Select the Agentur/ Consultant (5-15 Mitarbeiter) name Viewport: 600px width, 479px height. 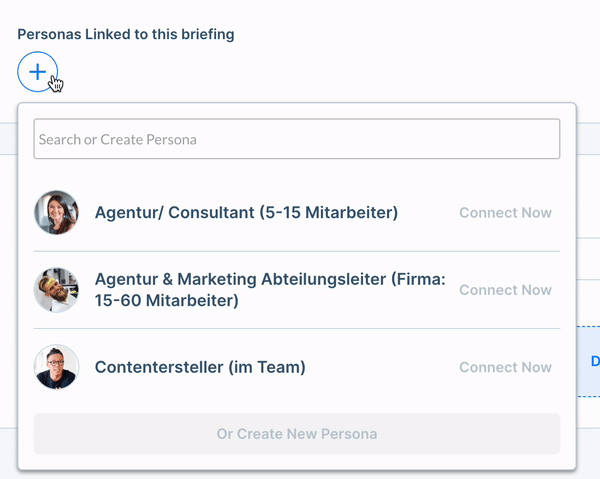(x=246, y=212)
